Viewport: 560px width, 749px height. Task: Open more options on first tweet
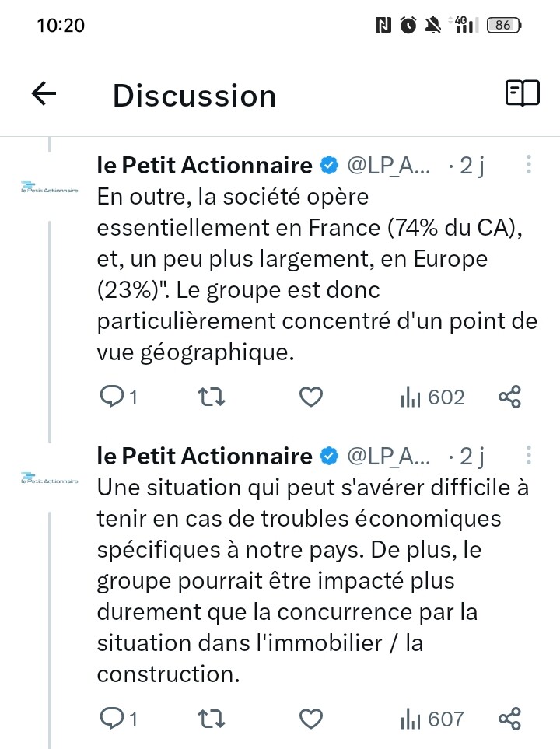coord(529,165)
